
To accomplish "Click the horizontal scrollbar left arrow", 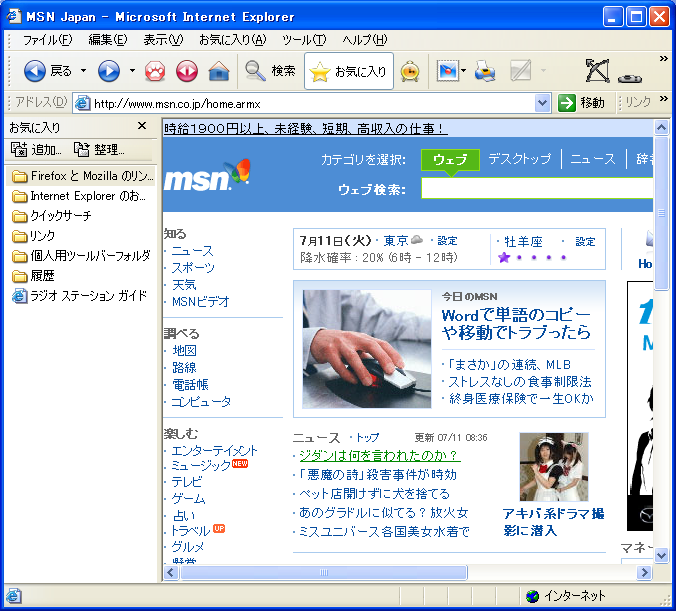I will click(x=171, y=573).
